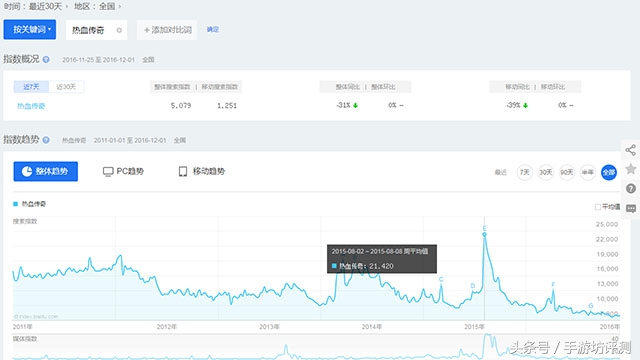
Task: Click the 2015年 axis label
Action: tap(474, 327)
